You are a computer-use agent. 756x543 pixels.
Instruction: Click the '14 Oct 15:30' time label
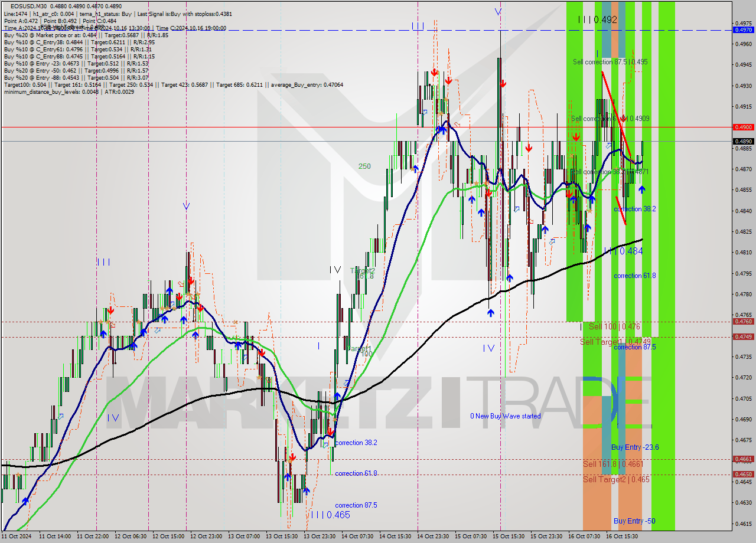click(395, 537)
